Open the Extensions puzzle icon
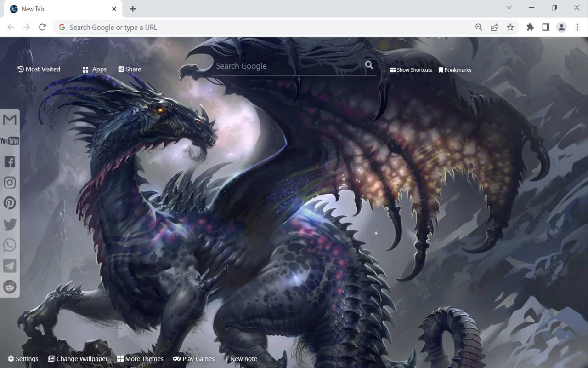Screen dimensions: 588x368 coord(530,27)
